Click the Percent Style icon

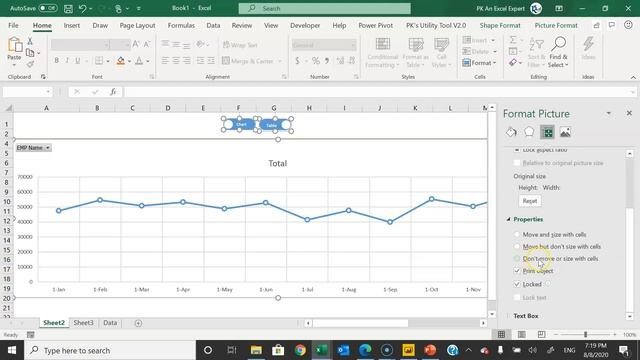(x=316, y=61)
